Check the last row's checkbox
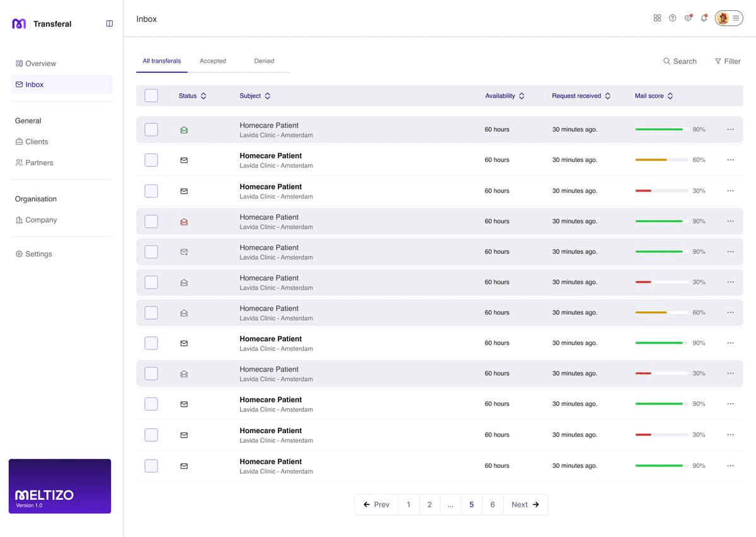This screenshot has width=756, height=537. click(x=151, y=466)
